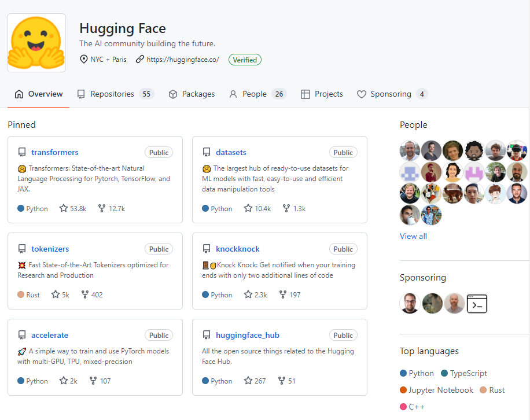Open View all people link
Image resolution: width=530 pixels, height=420 pixels.
click(413, 236)
